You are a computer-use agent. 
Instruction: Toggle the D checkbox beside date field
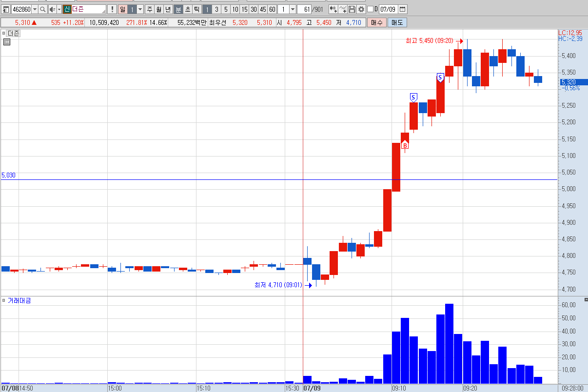[x=370, y=9]
